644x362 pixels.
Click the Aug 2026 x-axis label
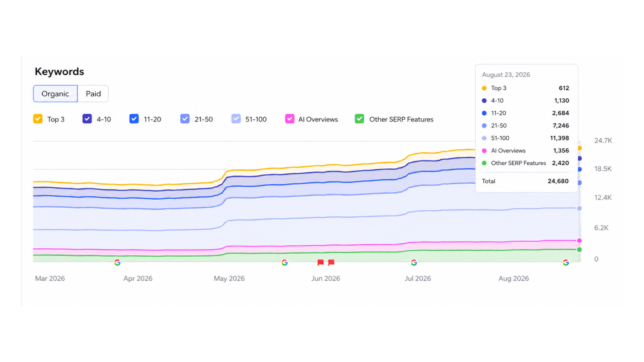(513, 278)
